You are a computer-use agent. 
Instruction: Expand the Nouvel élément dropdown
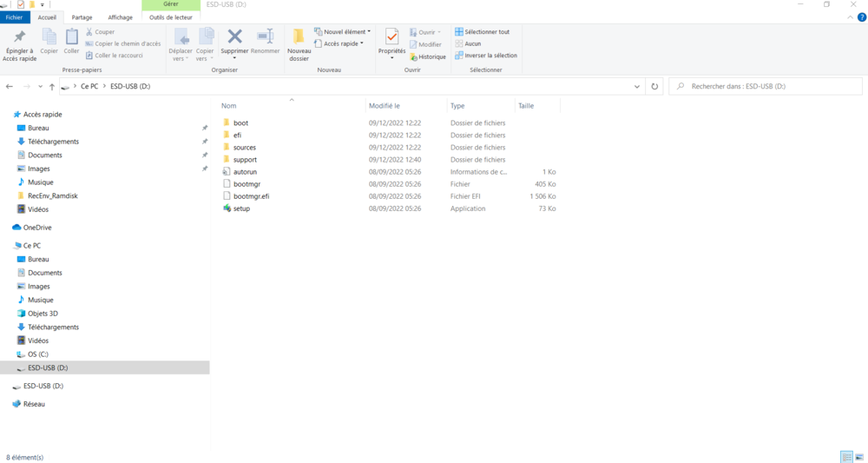point(342,32)
